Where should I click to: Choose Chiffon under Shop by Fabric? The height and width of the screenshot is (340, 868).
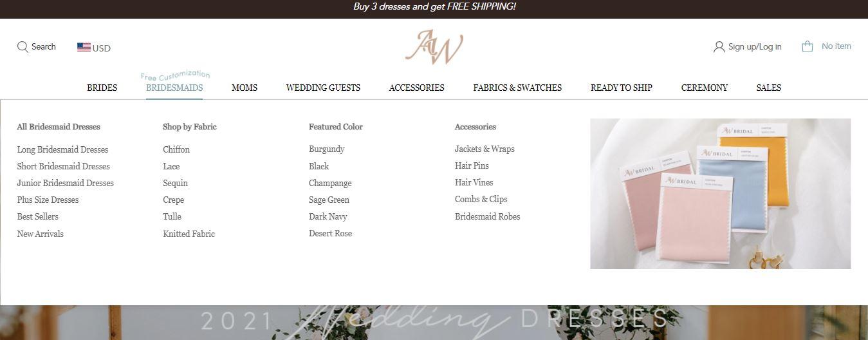pyautogui.click(x=176, y=149)
